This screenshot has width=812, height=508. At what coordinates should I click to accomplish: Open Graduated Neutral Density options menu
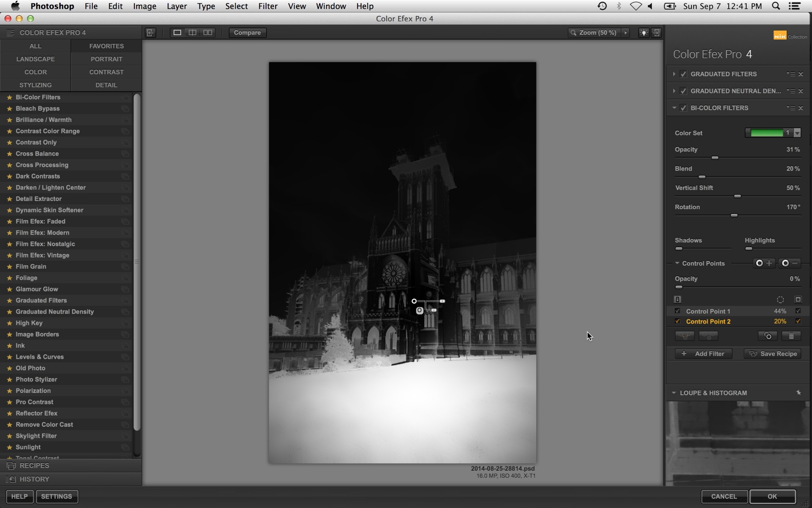point(791,91)
